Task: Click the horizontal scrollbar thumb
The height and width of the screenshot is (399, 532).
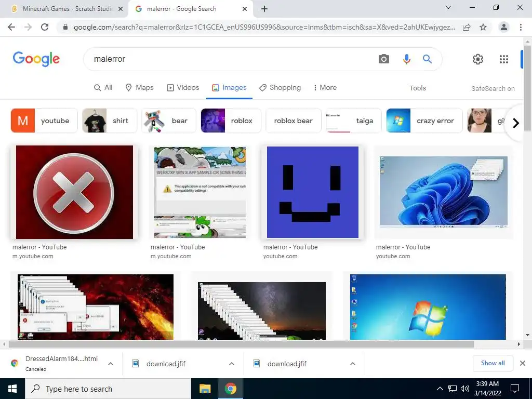Action: pos(241,344)
